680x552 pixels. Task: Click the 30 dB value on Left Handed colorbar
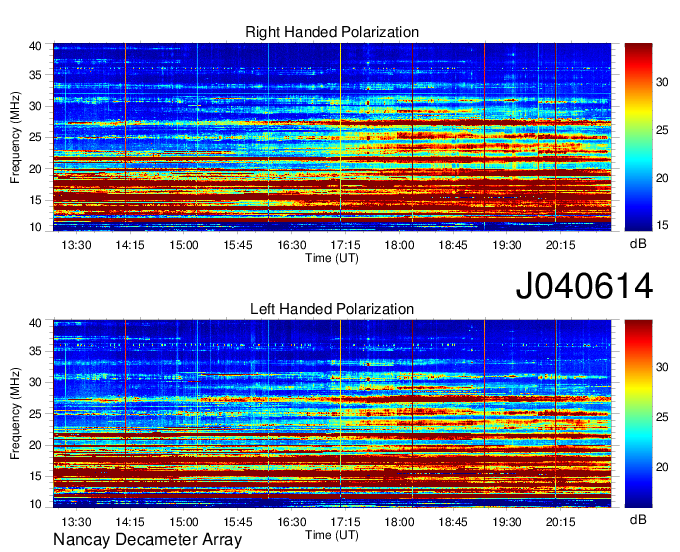pyautogui.click(x=663, y=367)
